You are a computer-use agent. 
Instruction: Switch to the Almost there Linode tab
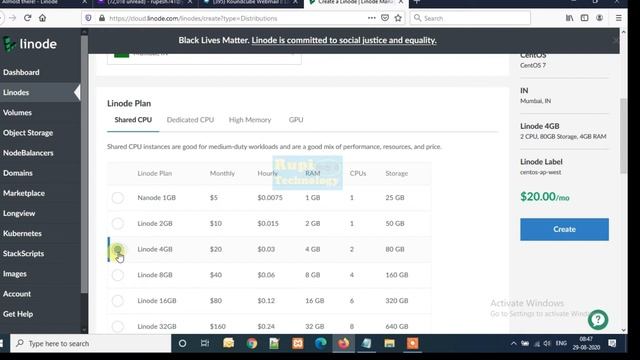[41, 2]
